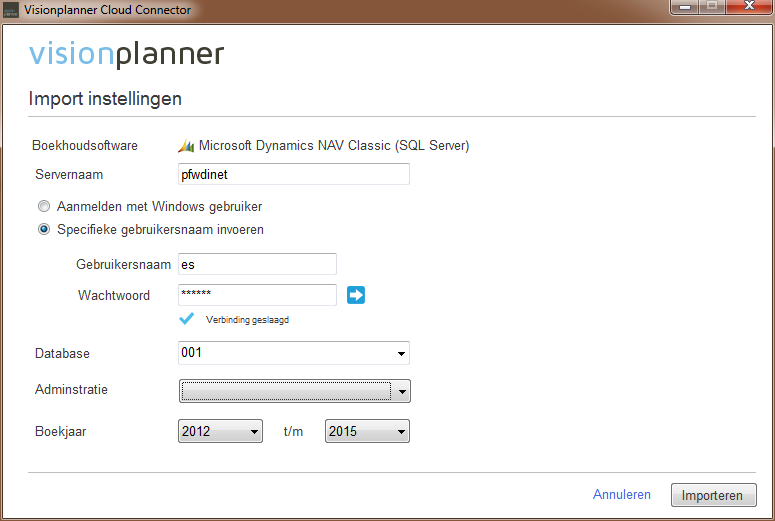Click the Visionplanner title bar app icon

(x=10, y=9)
